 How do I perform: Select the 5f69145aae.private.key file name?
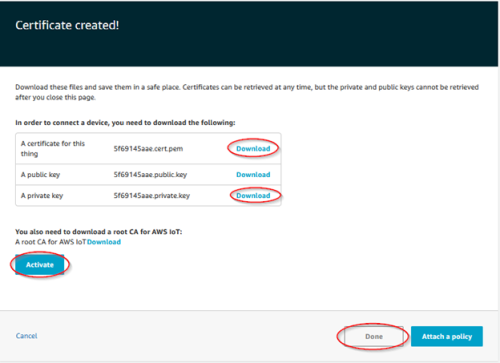coord(152,196)
